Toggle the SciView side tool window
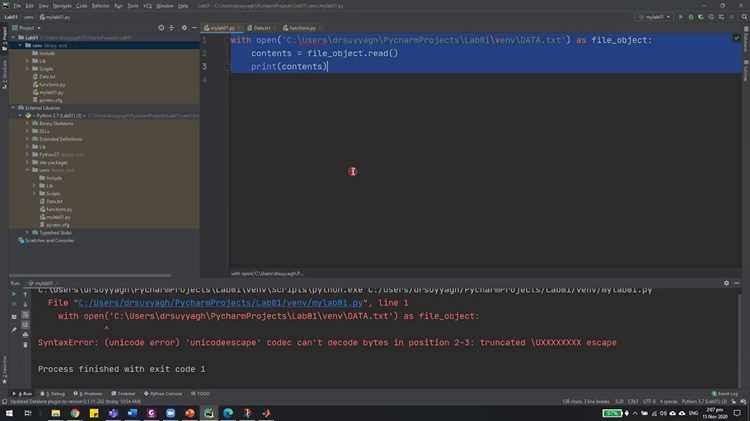Image resolution: width=750 pixels, height=421 pixels. (x=746, y=71)
